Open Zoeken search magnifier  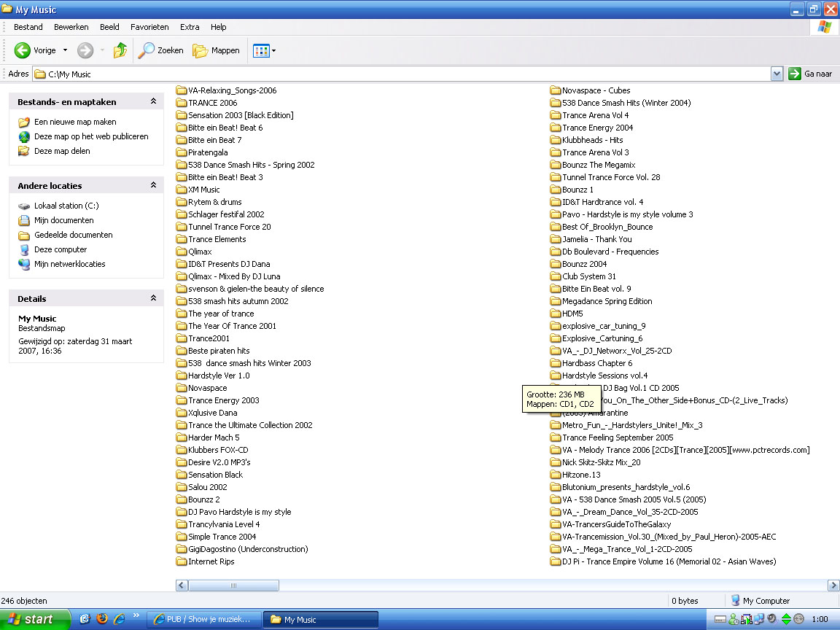146,50
